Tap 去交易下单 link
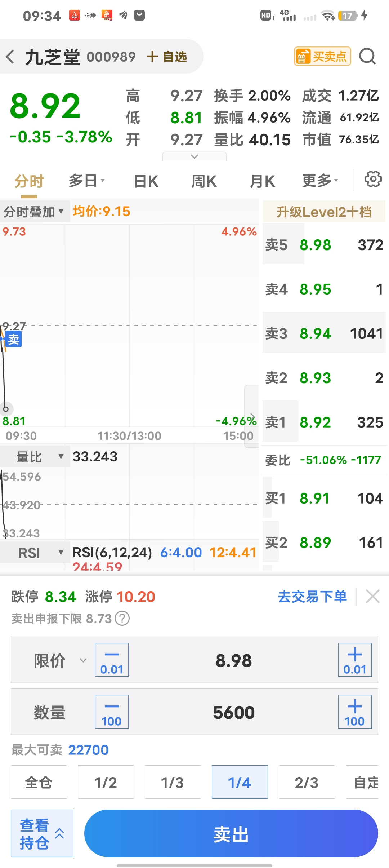The width and height of the screenshot is (389, 868). pyautogui.click(x=312, y=597)
